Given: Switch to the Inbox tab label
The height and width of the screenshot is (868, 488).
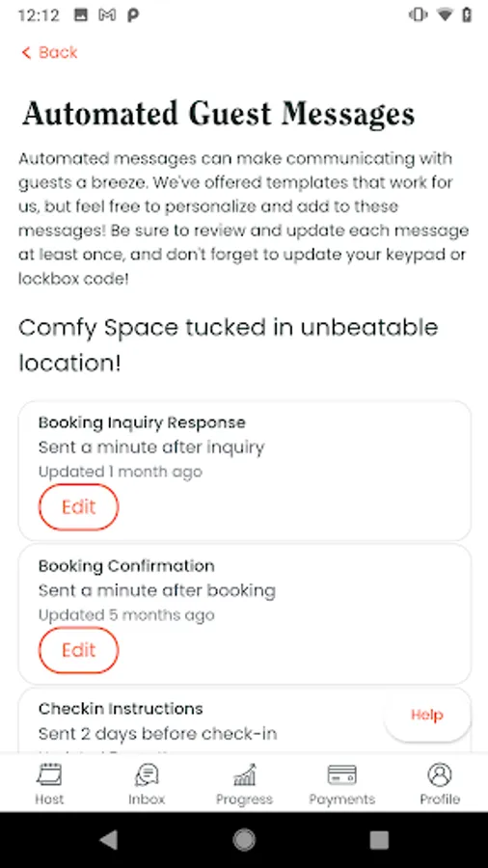Looking at the screenshot, I should [147, 800].
